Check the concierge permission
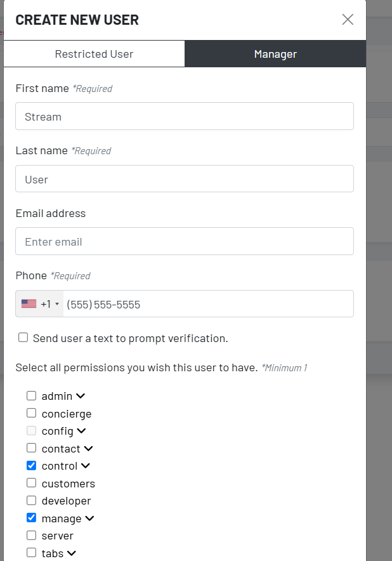 31,412
